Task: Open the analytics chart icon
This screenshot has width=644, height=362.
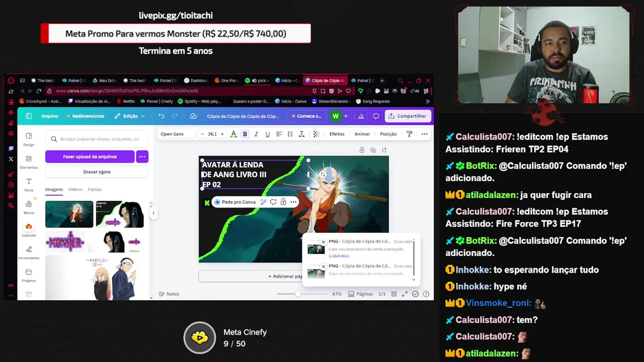Action: pos(361,116)
